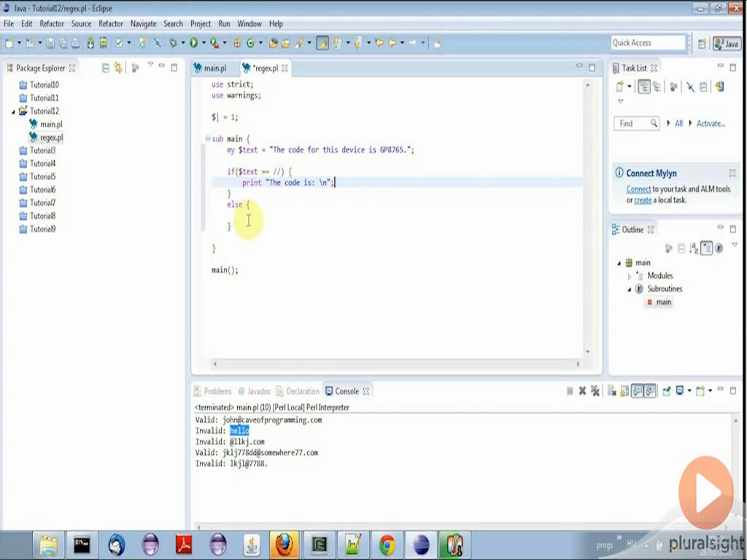
Task: Click the Connect link in Mylyn panel
Action: [x=638, y=189]
